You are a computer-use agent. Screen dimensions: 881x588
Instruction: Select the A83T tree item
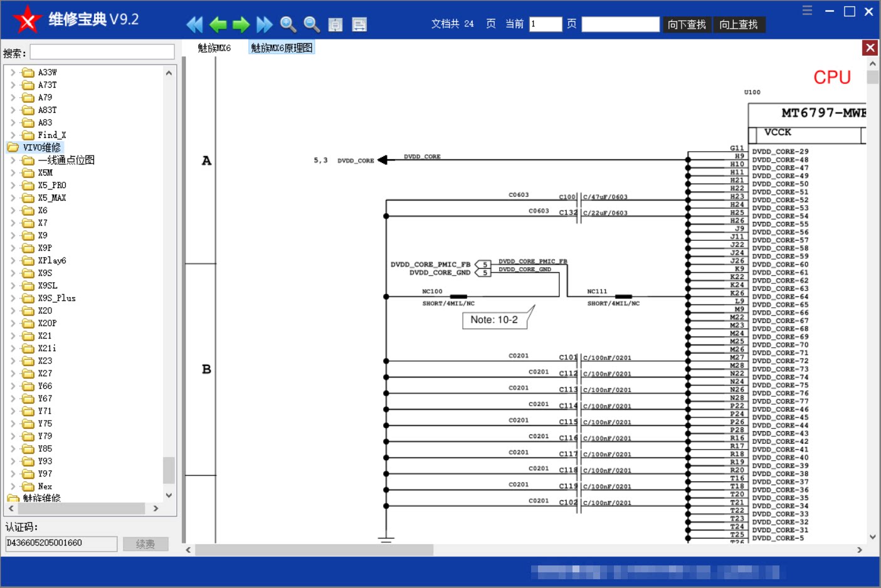point(48,110)
